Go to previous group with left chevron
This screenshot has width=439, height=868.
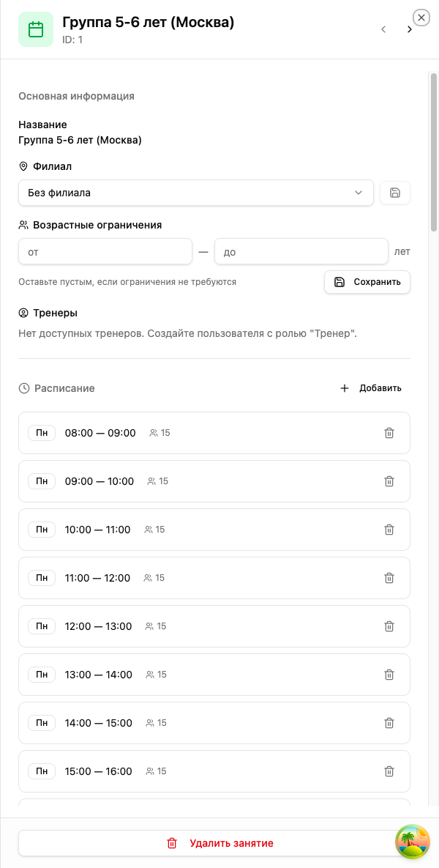(383, 29)
